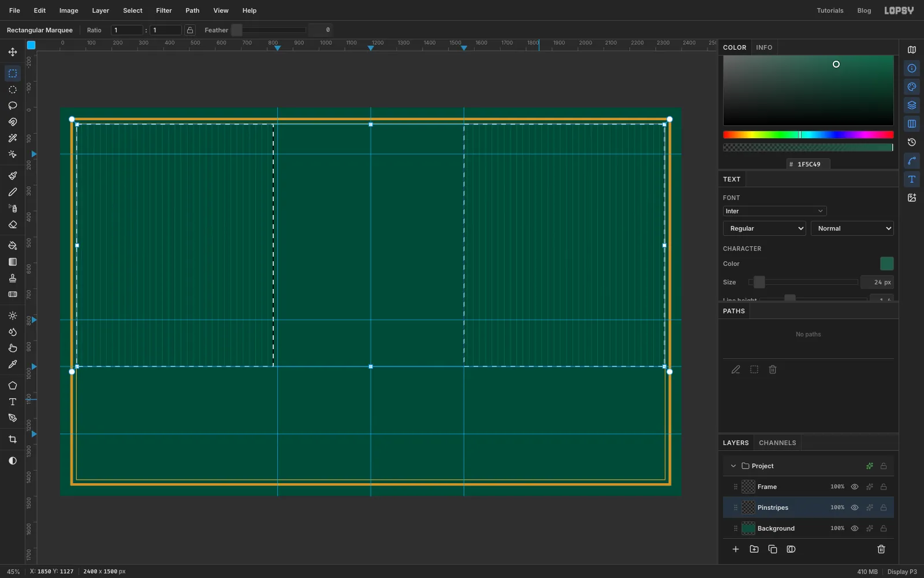Lock the Frame layer
This screenshot has height=578, width=924.
click(x=884, y=487)
